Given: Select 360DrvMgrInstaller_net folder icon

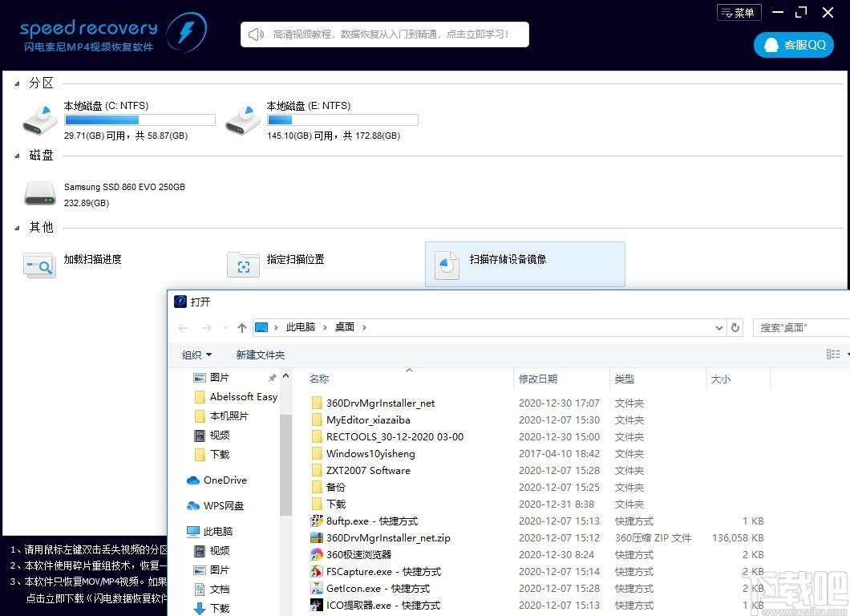Looking at the screenshot, I should pos(317,403).
